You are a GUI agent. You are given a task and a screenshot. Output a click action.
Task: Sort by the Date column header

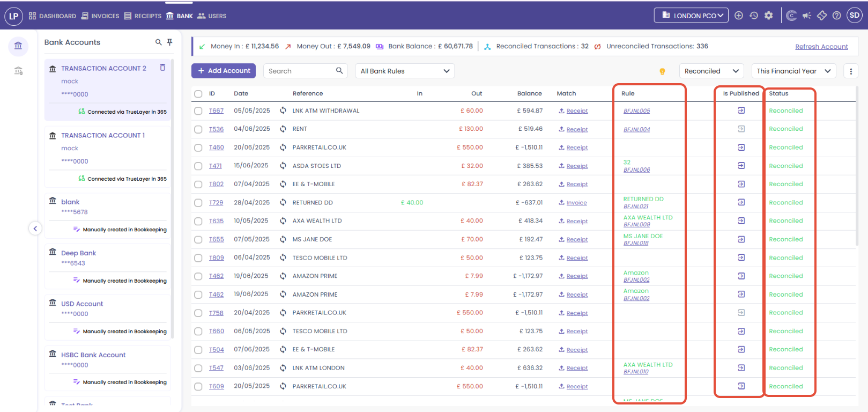(241, 93)
